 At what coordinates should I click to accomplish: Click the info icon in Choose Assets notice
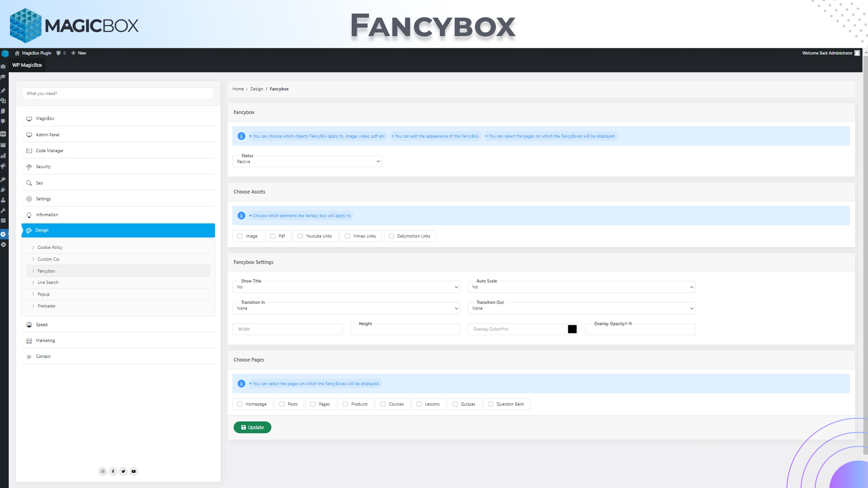[x=241, y=216]
